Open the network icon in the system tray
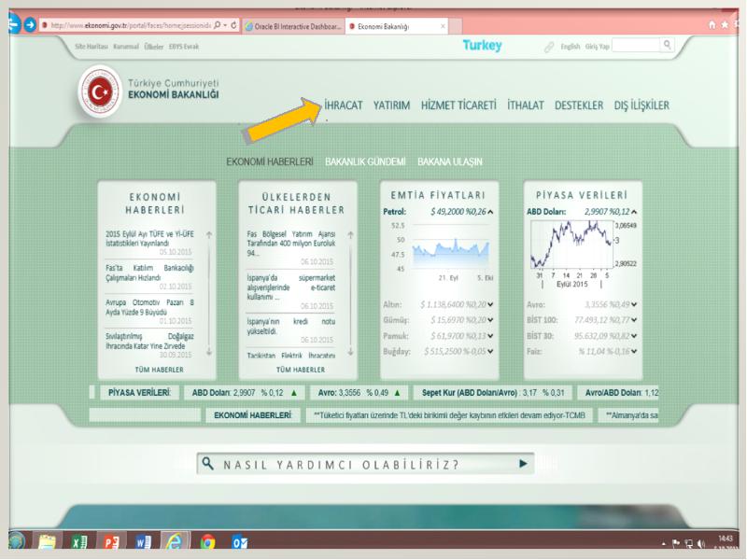 (x=688, y=543)
